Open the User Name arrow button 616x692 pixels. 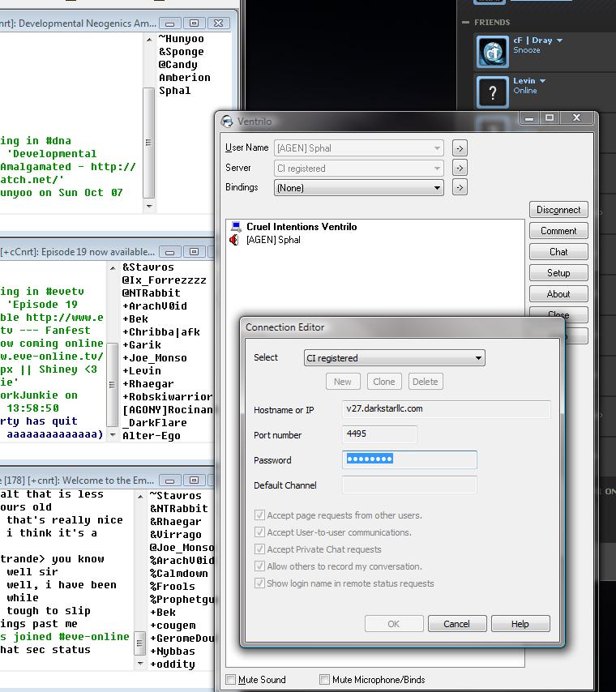460,148
